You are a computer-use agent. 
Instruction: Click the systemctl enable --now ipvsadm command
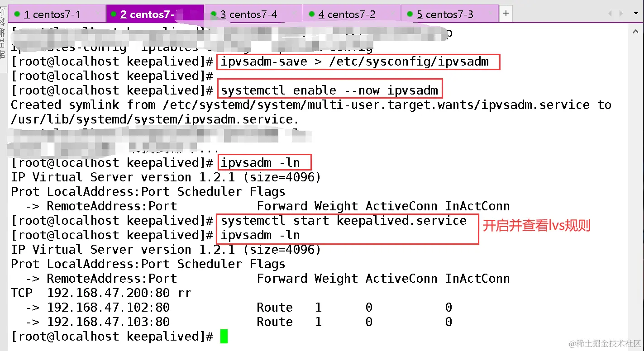[329, 90]
